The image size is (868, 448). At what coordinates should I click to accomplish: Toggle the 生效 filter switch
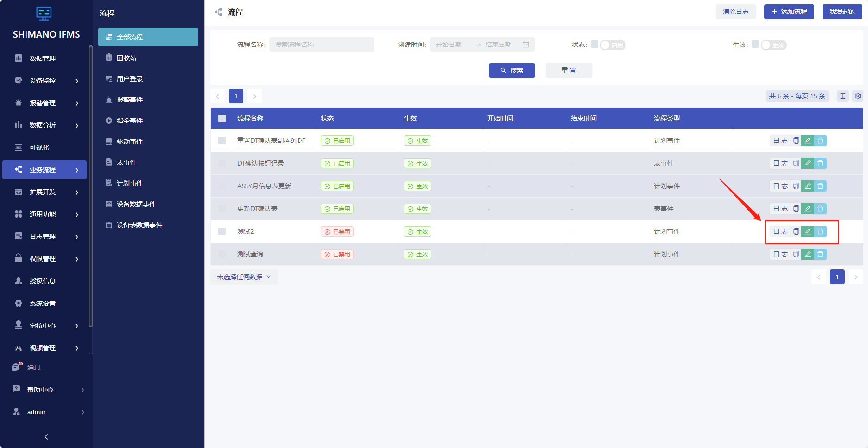(774, 45)
